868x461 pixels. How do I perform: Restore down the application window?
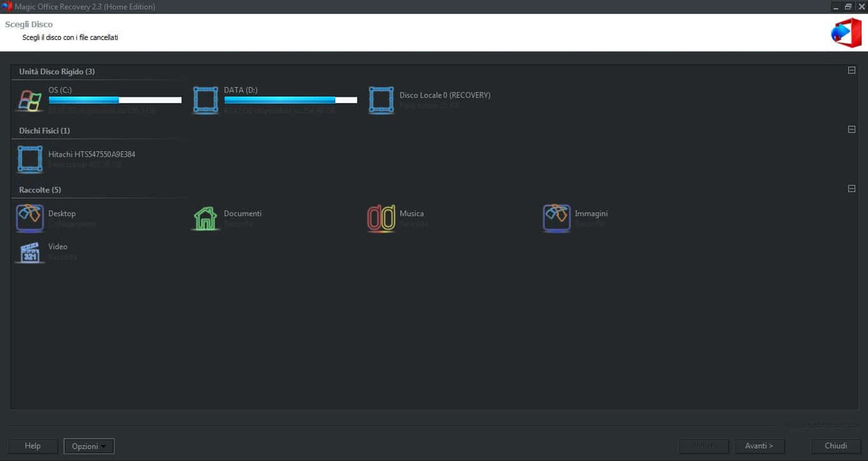848,7
